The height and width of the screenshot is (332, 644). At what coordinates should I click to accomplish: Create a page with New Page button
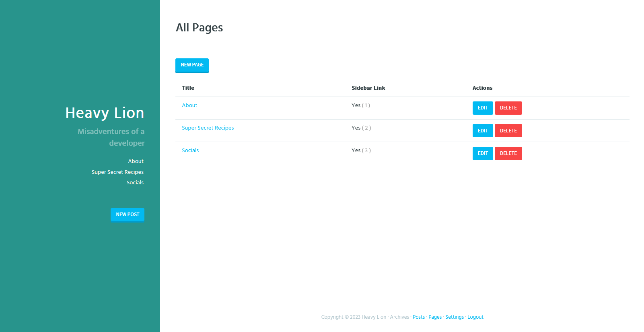point(192,65)
